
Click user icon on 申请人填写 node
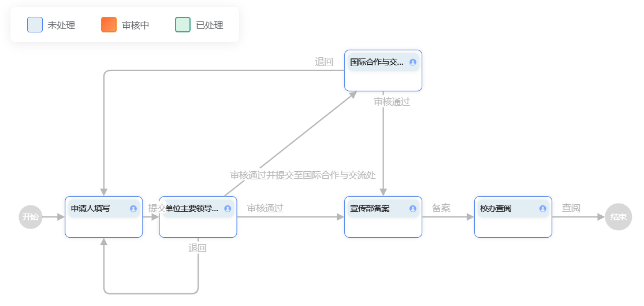click(x=133, y=209)
